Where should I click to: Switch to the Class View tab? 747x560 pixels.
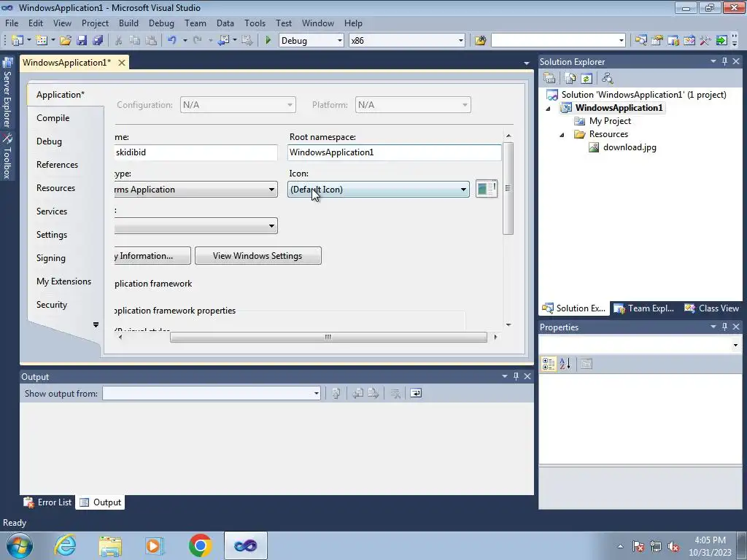[712, 308]
